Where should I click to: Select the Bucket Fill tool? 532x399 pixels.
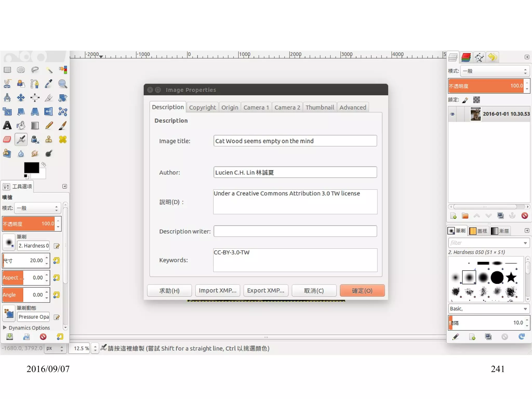[x=21, y=126]
